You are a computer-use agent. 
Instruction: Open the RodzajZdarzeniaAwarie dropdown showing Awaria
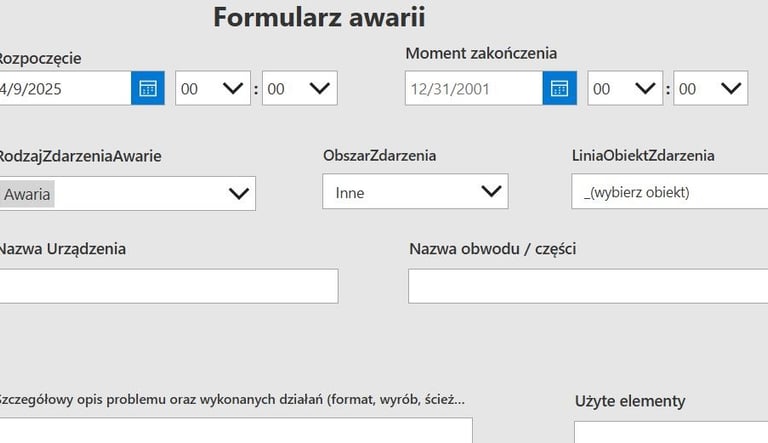(127, 194)
